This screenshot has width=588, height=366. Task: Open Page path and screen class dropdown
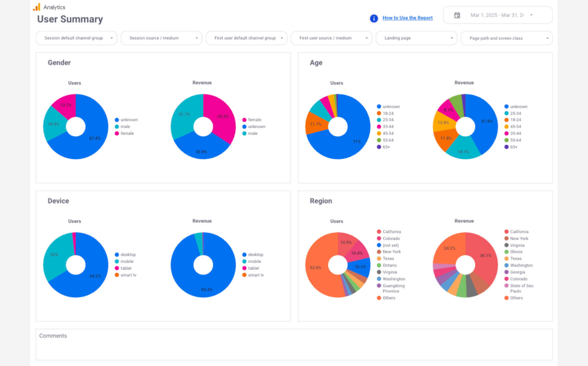tap(507, 38)
